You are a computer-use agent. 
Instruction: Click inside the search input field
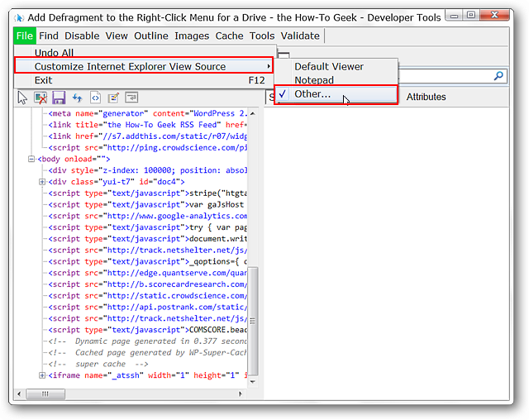point(446,76)
